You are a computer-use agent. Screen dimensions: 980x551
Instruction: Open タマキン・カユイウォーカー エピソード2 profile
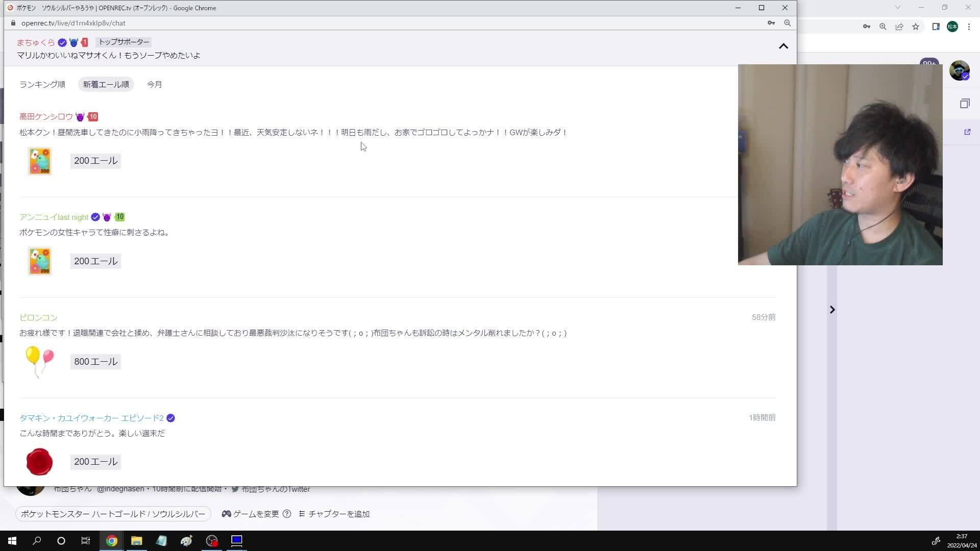click(x=91, y=418)
